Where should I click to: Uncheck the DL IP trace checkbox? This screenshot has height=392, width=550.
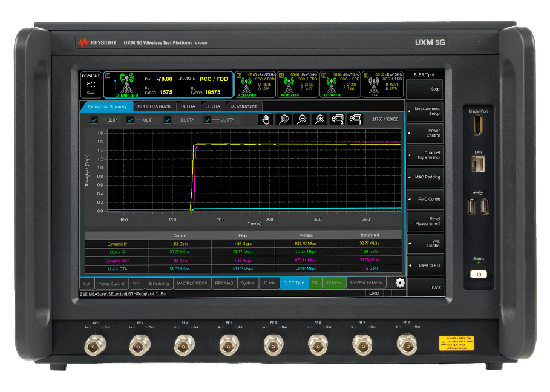pyautogui.click(x=94, y=120)
